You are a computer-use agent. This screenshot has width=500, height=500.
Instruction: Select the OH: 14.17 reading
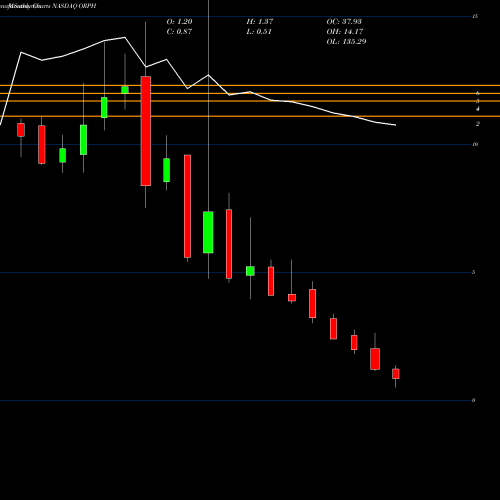pos(345,32)
